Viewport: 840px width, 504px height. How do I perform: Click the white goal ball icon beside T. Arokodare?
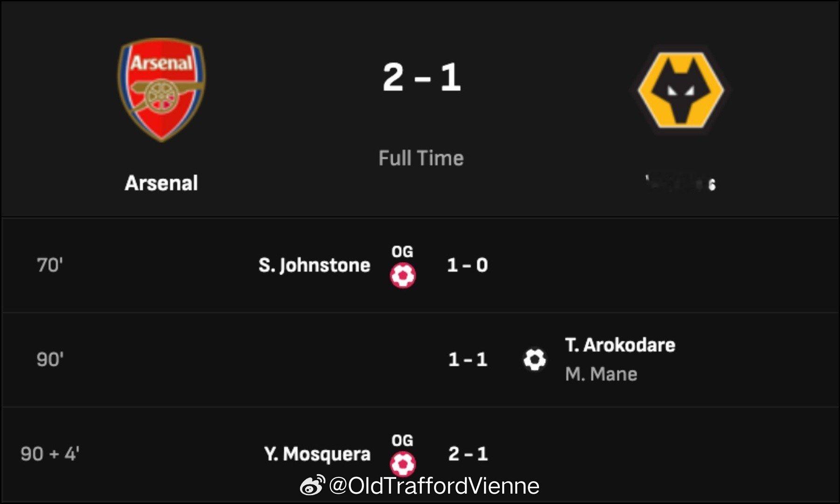(x=534, y=359)
